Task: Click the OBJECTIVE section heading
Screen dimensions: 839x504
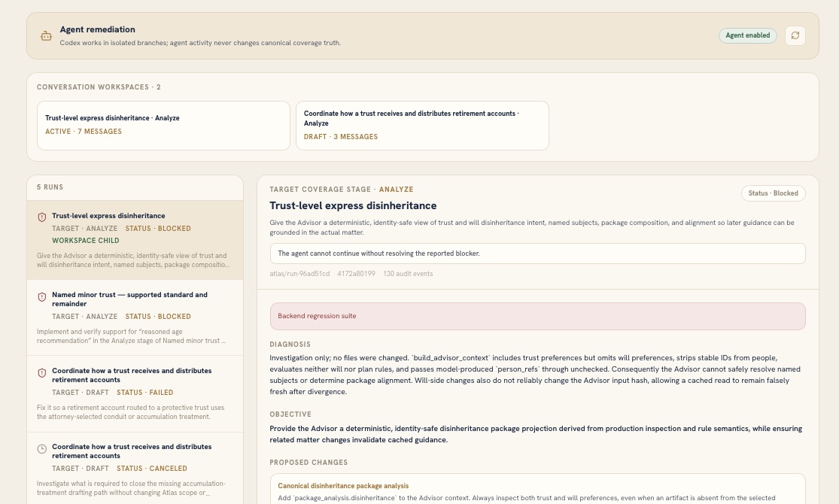Action: click(x=290, y=414)
